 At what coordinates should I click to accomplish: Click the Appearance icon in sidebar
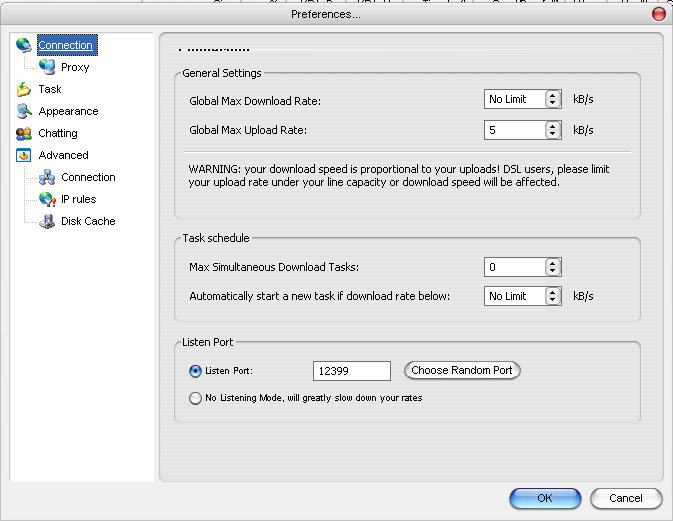[24, 111]
